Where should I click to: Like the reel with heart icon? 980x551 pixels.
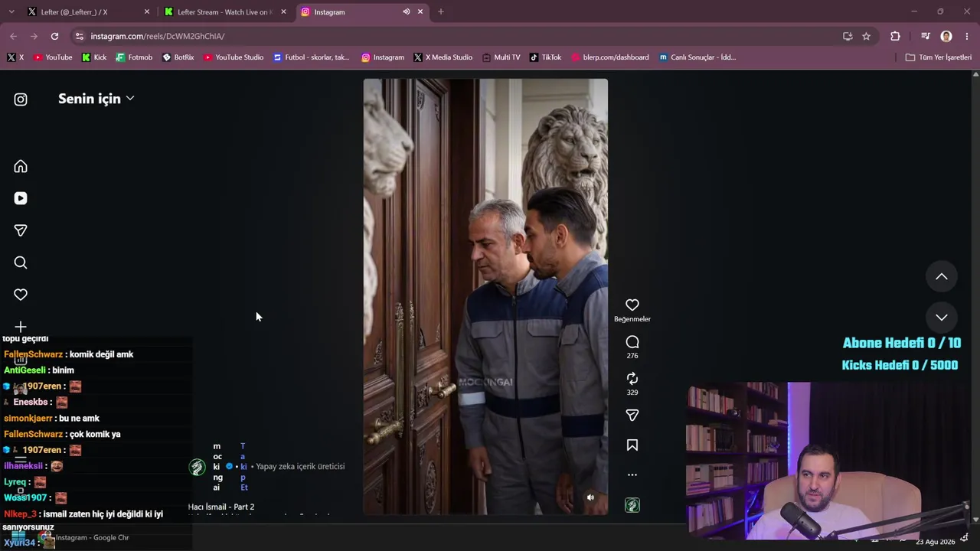coord(632,305)
